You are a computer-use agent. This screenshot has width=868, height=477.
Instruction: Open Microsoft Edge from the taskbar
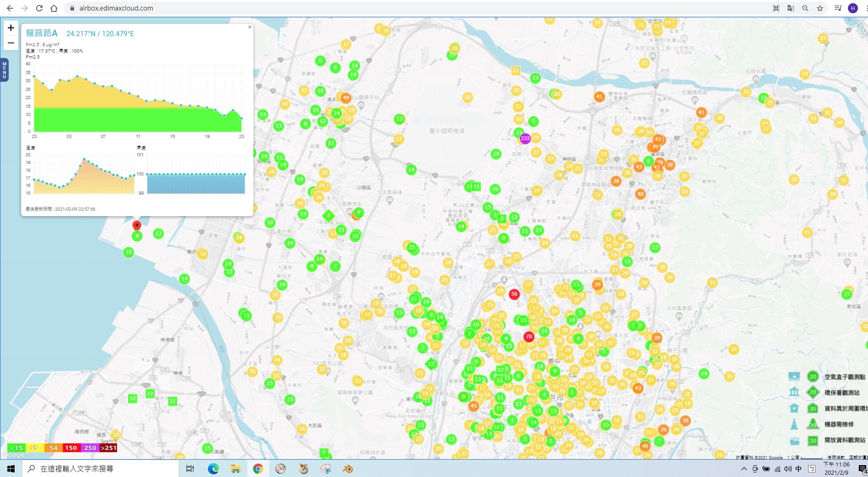coord(213,468)
